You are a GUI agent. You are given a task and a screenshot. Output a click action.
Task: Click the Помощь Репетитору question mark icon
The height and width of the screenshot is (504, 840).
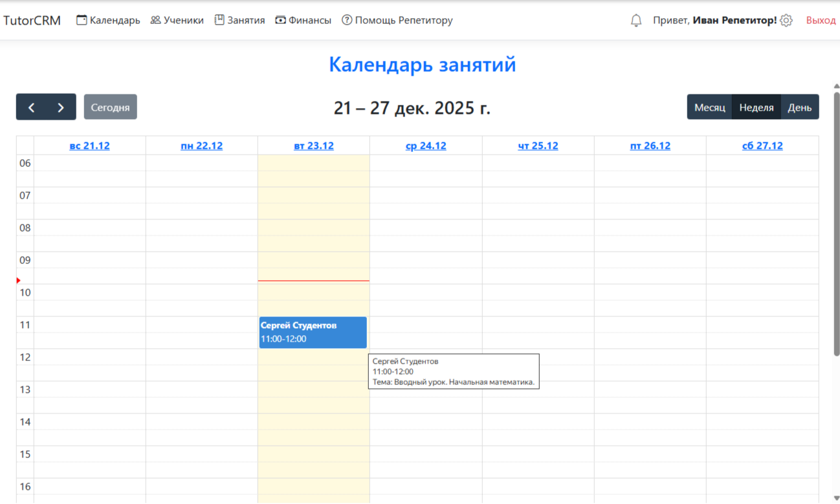(x=348, y=19)
